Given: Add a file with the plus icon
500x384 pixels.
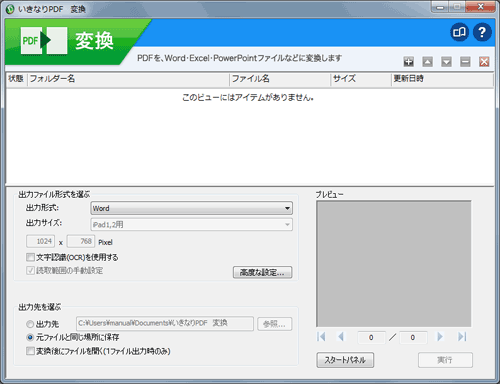Looking at the screenshot, I should [x=409, y=62].
